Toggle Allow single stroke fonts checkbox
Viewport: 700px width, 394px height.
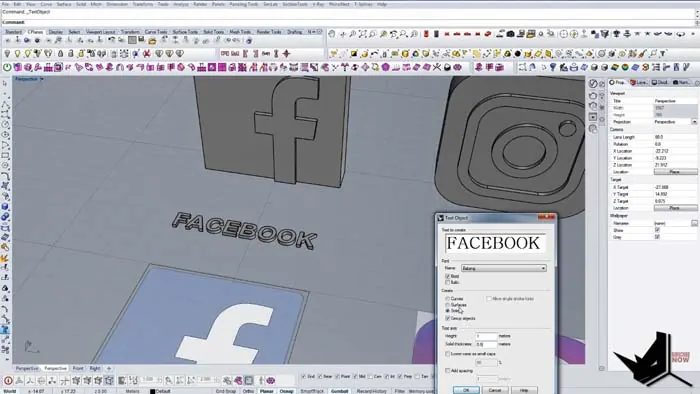click(489, 299)
